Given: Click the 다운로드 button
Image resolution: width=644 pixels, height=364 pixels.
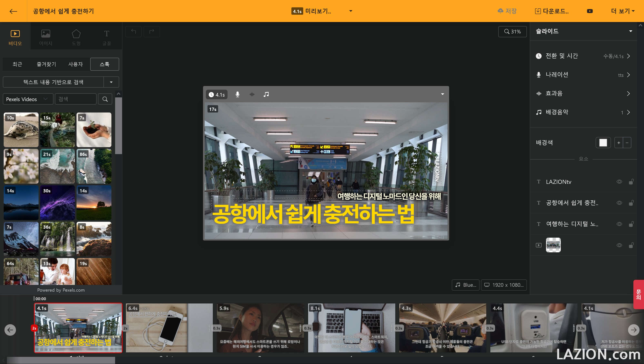Looking at the screenshot, I should [552, 11].
